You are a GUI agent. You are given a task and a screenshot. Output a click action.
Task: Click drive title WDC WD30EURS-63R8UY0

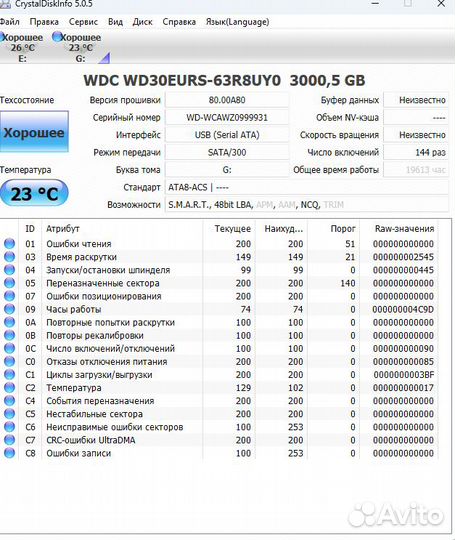[182, 81]
